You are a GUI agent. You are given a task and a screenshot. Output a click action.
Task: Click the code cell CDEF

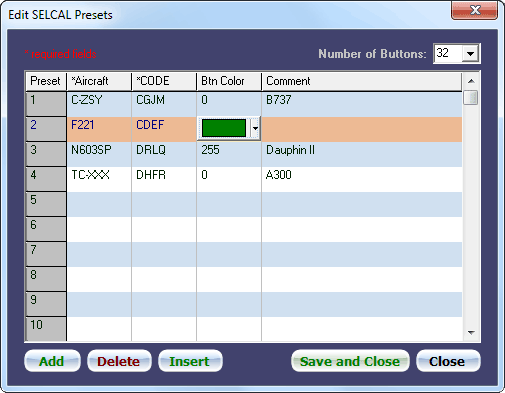[x=164, y=129]
